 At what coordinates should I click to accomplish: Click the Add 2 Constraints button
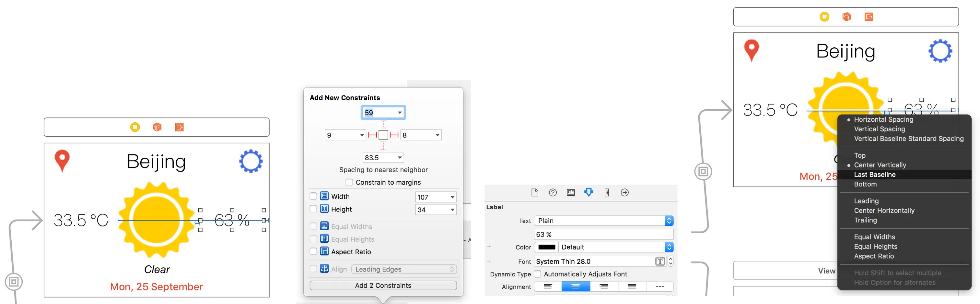pos(383,285)
